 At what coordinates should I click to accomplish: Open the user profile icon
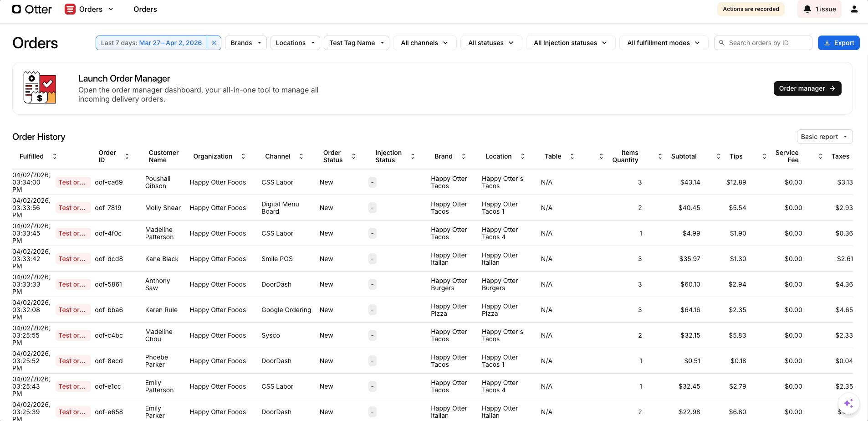click(854, 9)
